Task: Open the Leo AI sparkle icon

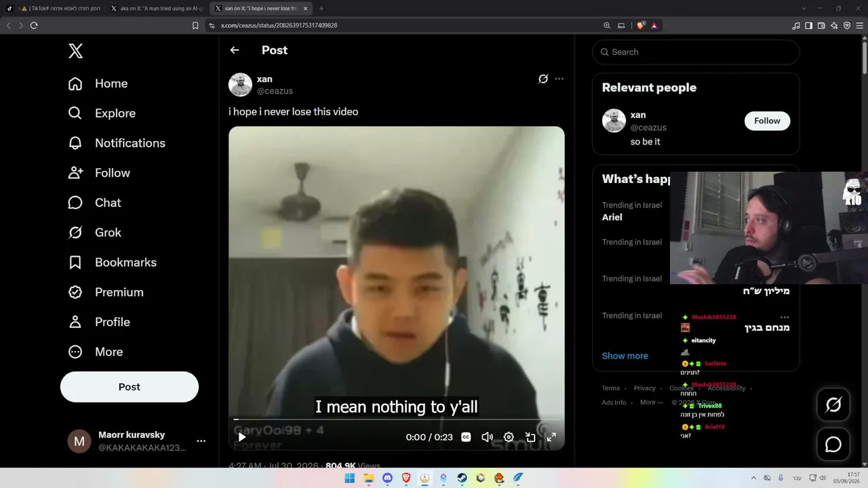Action: [834, 26]
